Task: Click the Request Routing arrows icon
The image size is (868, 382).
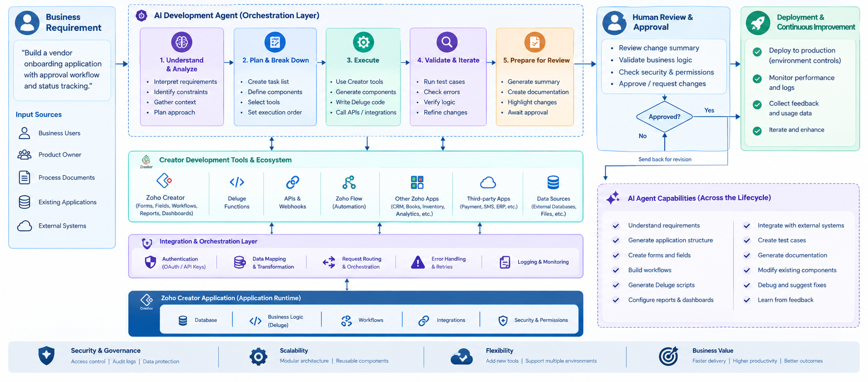Action: tap(329, 263)
